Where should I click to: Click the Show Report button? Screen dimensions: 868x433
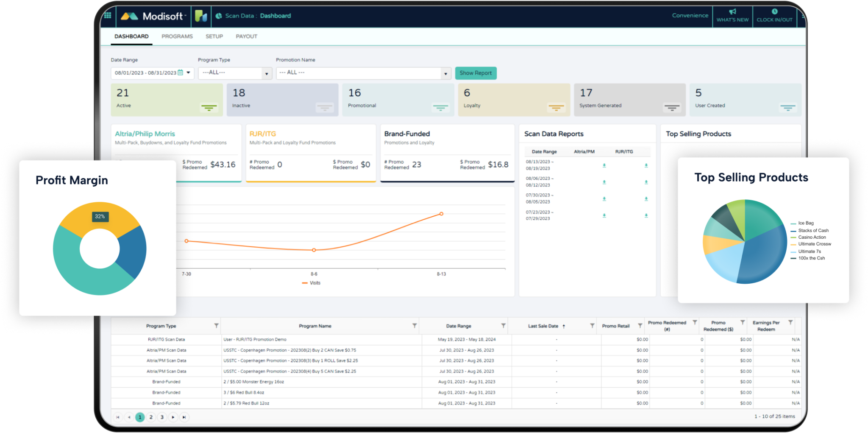click(476, 73)
